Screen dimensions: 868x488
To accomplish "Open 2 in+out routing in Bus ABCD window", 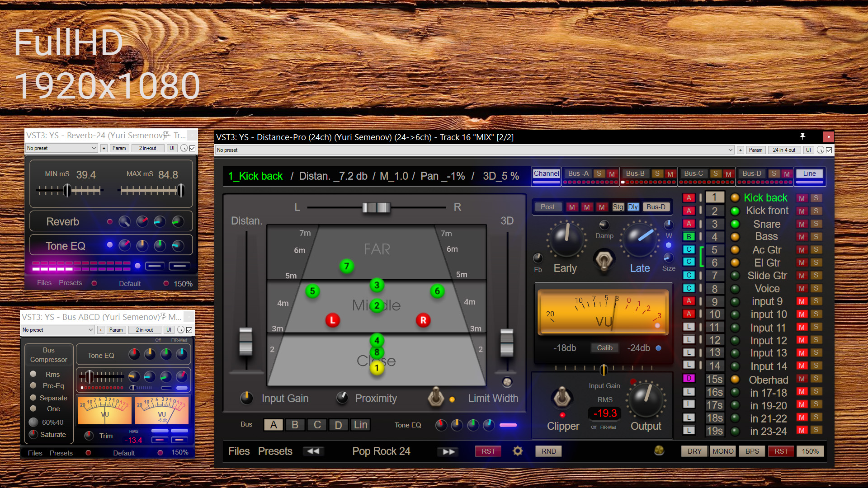I will [145, 330].
